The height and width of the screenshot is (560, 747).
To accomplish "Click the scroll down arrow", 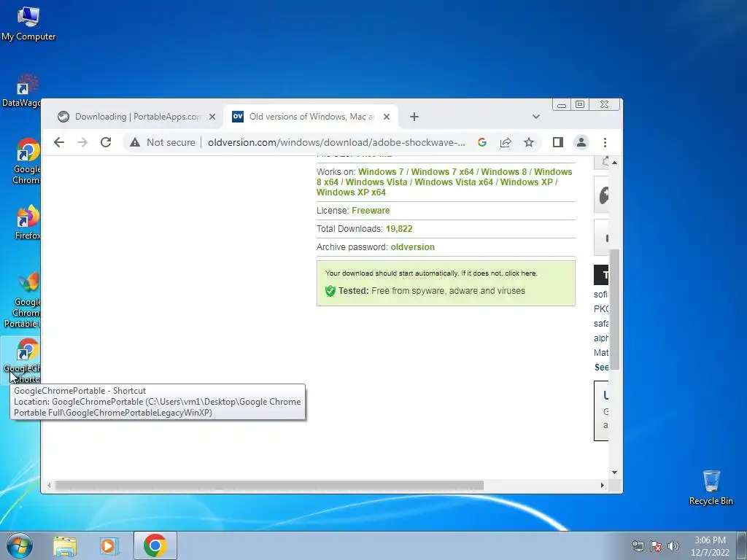I will (x=614, y=472).
